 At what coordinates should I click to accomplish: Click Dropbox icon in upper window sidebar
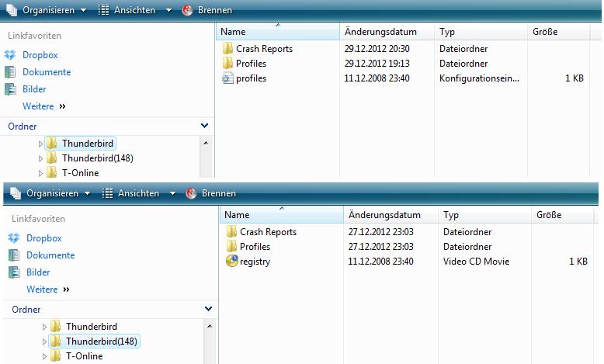click(10, 55)
